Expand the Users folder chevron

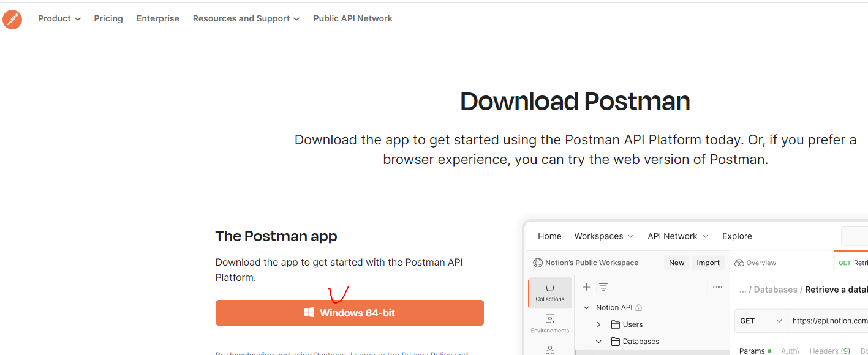point(599,324)
